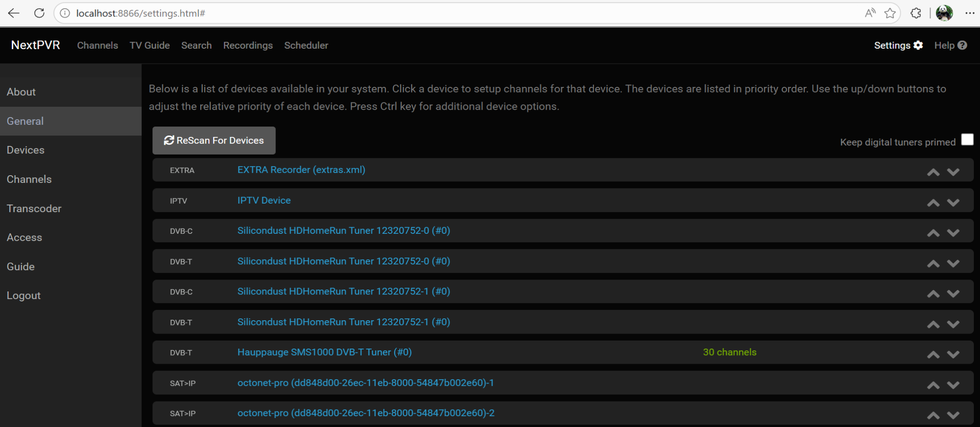Open Help with question mark icon
980x427 pixels.
click(950, 45)
